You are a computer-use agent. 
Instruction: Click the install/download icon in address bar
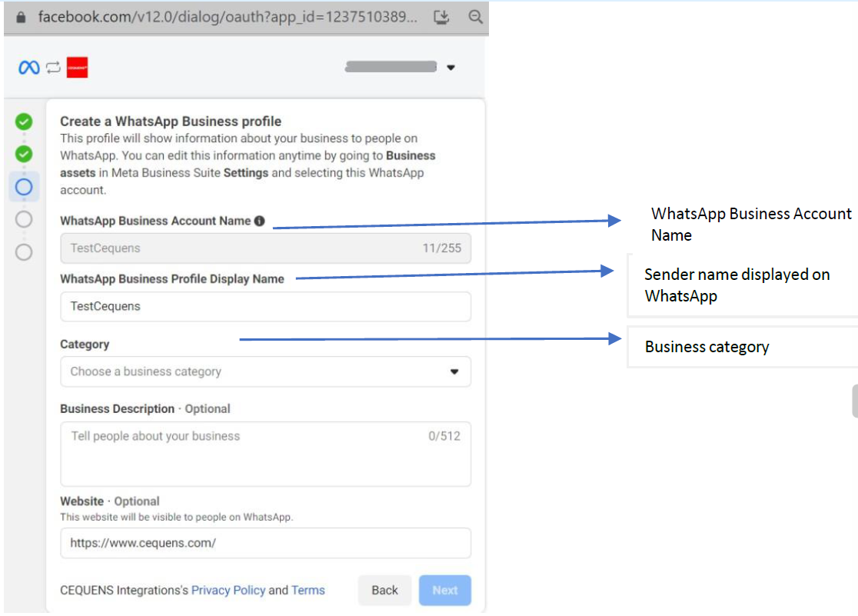[x=441, y=18]
